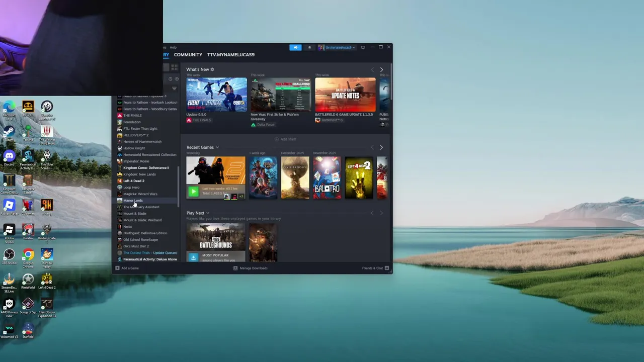Click Add shelf button
Screen dimensions: 644x362
click(x=285, y=139)
